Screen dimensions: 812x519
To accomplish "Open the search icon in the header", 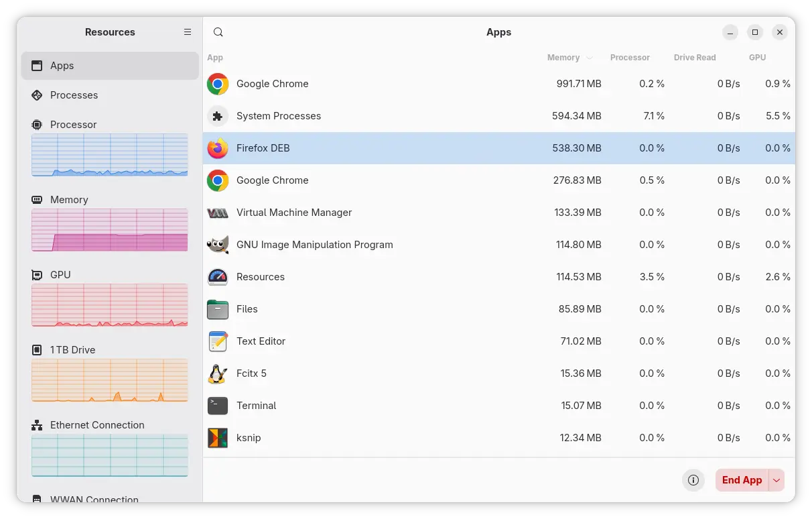I will coord(218,32).
